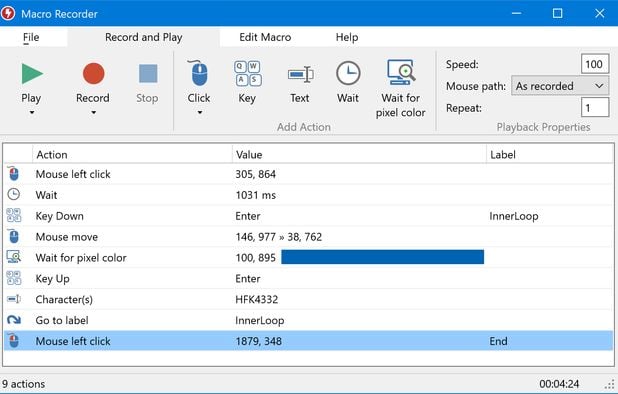
Task: Add a Wait clock action icon
Action: pos(348,73)
